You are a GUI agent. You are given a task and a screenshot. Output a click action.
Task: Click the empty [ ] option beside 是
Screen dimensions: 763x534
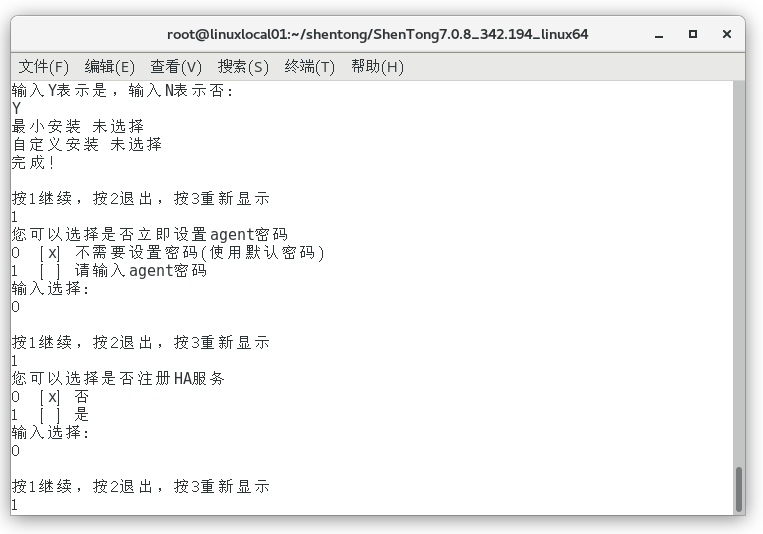(50, 415)
